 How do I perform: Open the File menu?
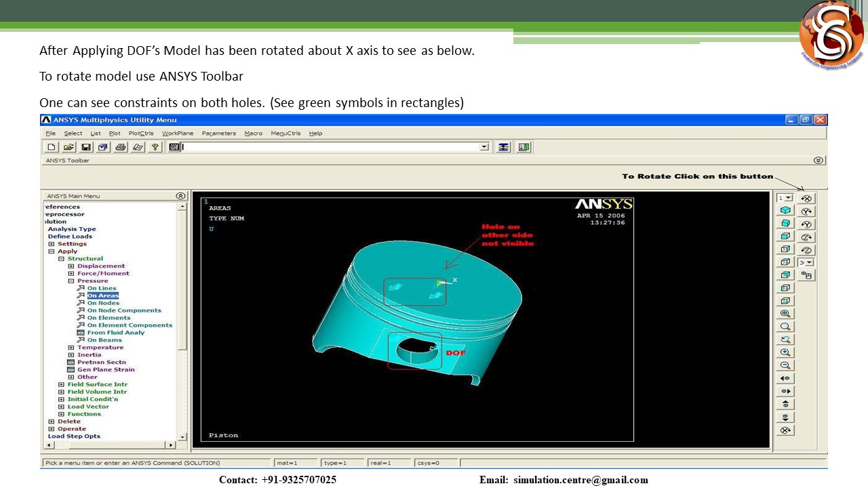(x=51, y=134)
